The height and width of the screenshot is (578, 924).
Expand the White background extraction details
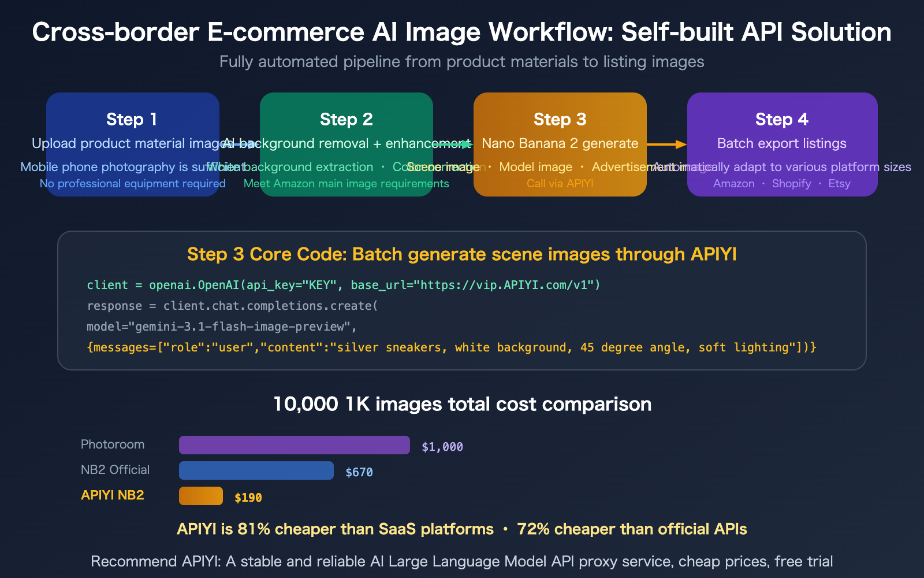pos(289,167)
